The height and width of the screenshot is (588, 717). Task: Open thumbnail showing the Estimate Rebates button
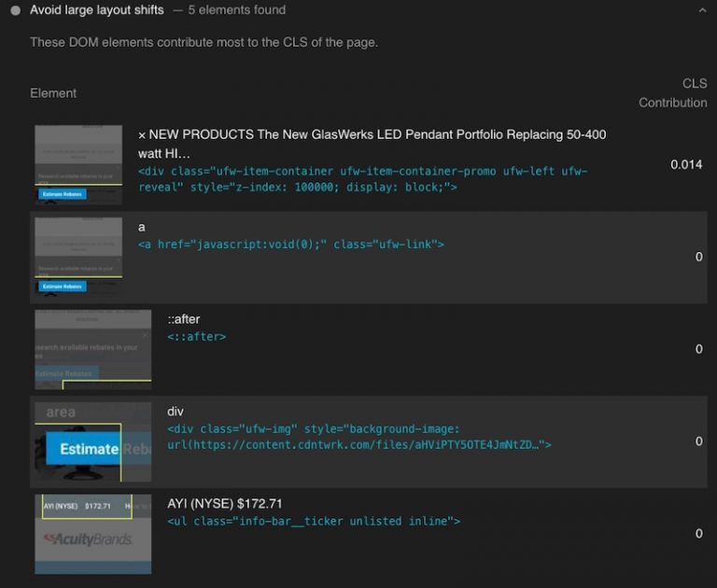(92, 441)
